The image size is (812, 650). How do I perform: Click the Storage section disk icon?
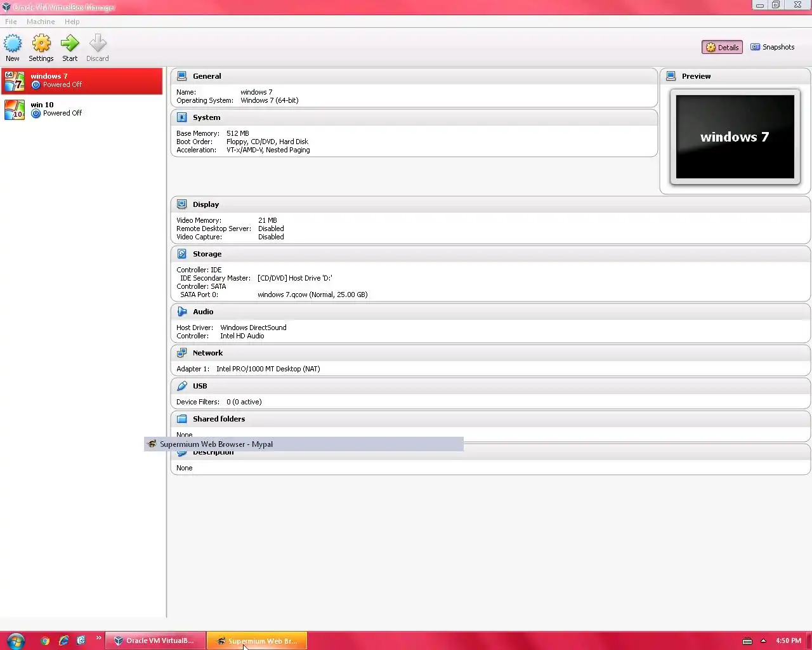(182, 254)
